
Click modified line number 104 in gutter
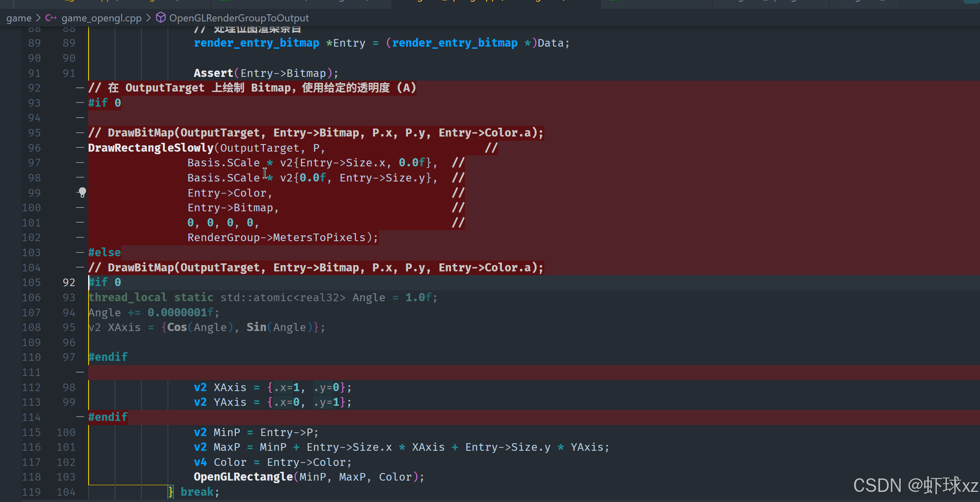pyautogui.click(x=66, y=492)
